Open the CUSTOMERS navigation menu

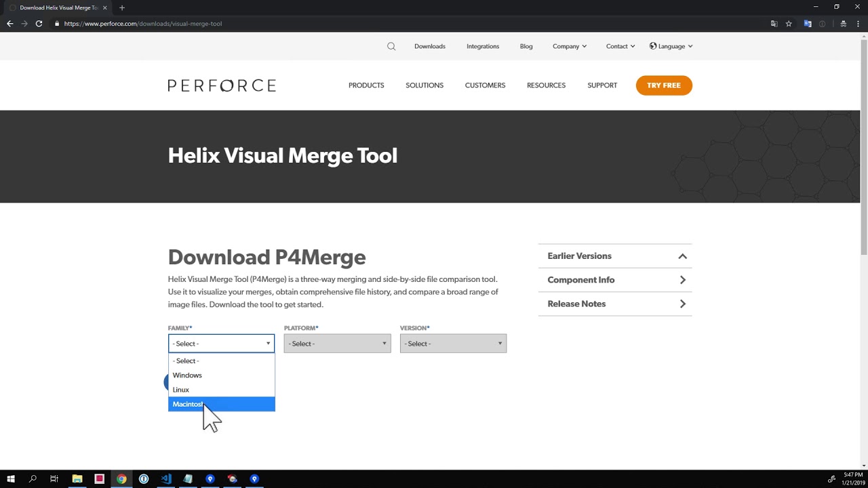485,85
